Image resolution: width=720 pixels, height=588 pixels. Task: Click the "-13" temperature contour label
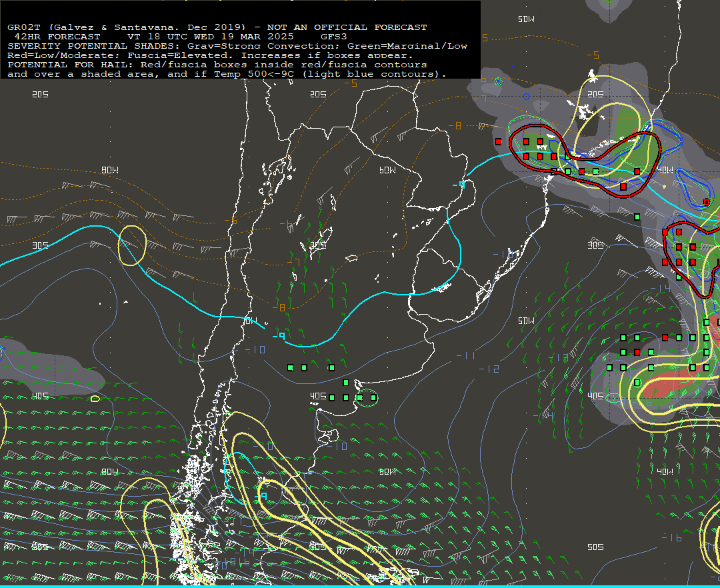click(x=559, y=357)
